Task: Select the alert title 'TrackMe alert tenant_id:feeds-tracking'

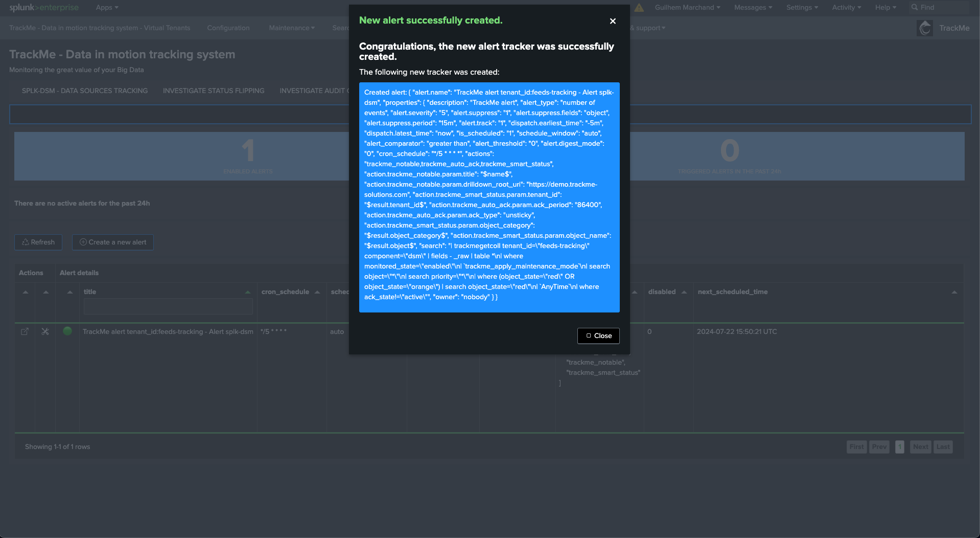Action: click(x=168, y=331)
